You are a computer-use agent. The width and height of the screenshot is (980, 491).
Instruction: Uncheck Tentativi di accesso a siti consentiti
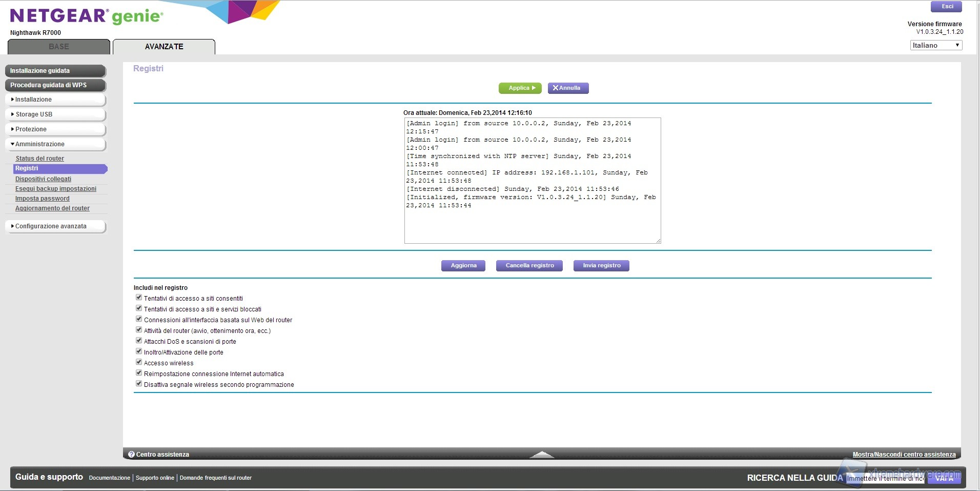tap(139, 298)
